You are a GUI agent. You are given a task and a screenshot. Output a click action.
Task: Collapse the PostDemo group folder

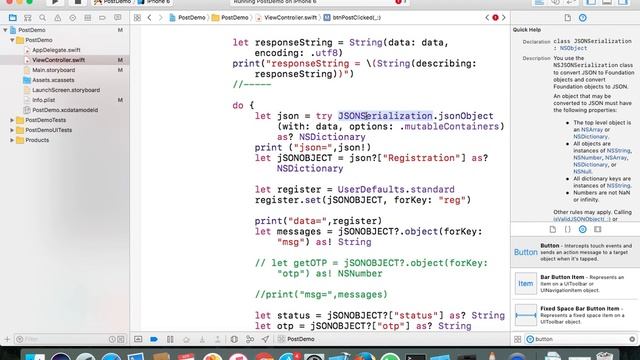(12, 40)
